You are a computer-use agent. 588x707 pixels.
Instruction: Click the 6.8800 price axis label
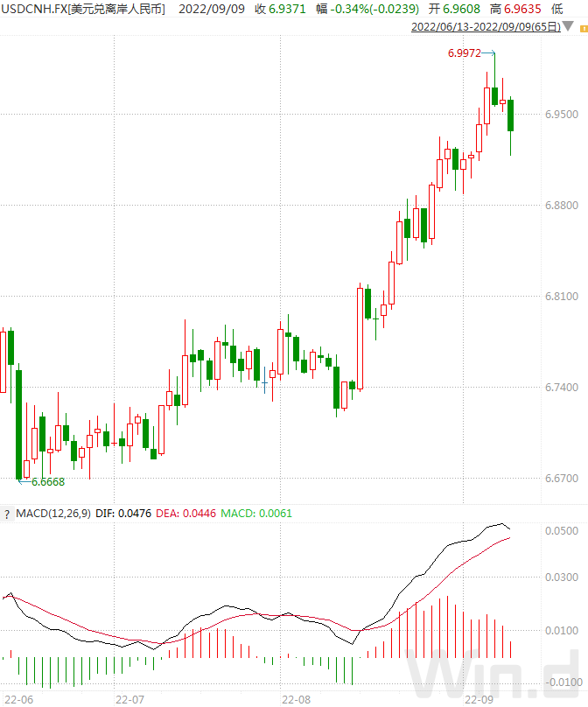coord(562,205)
